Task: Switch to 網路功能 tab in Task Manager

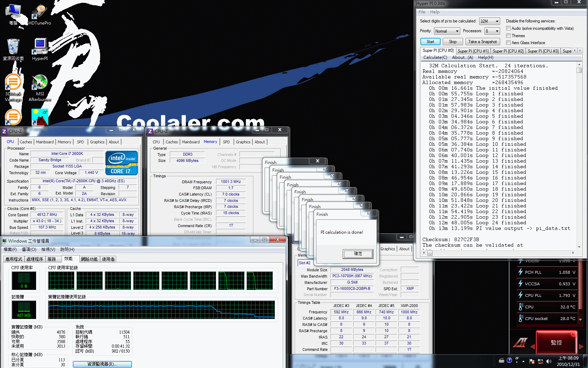Action: pos(89,259)
